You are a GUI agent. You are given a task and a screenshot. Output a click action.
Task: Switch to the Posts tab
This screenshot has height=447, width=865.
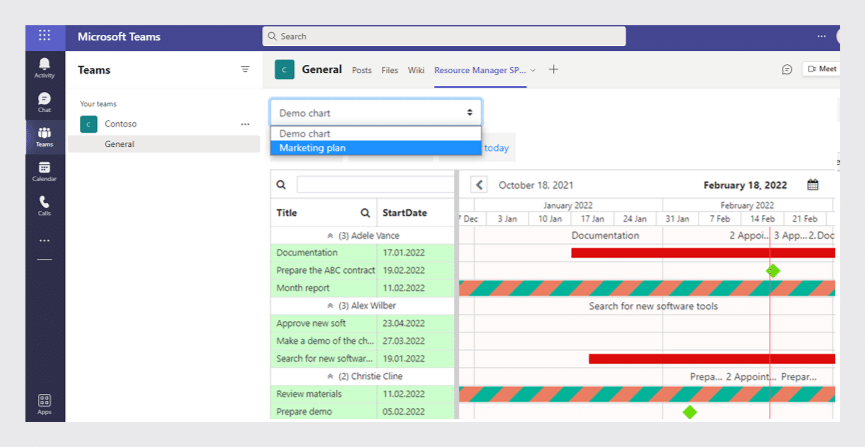[362, 70]
